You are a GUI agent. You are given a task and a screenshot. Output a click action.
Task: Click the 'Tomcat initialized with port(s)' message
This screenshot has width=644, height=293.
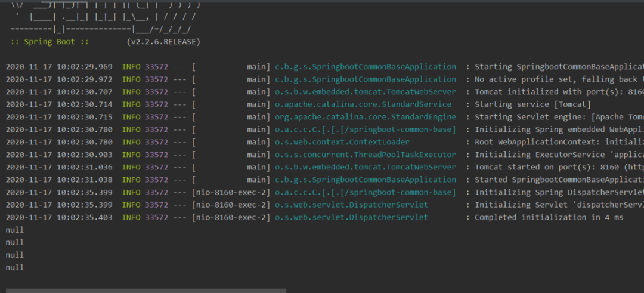559,92
